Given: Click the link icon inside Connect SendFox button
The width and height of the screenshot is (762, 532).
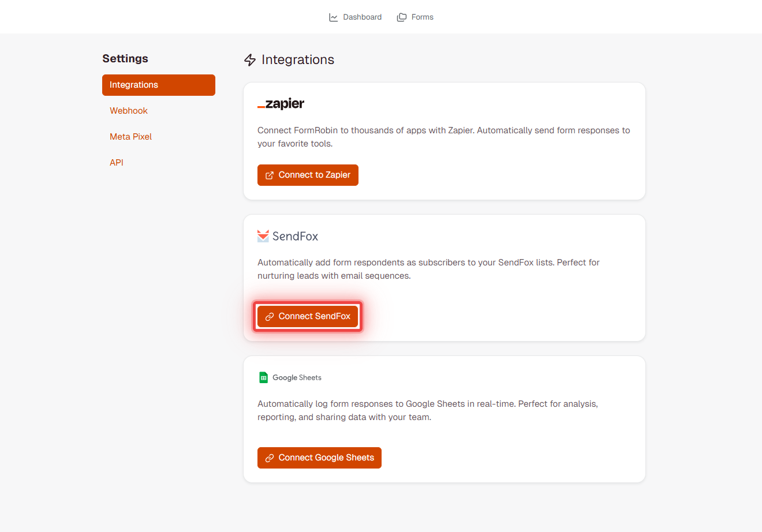Looking at the screenshot, I should coord(269,316).
